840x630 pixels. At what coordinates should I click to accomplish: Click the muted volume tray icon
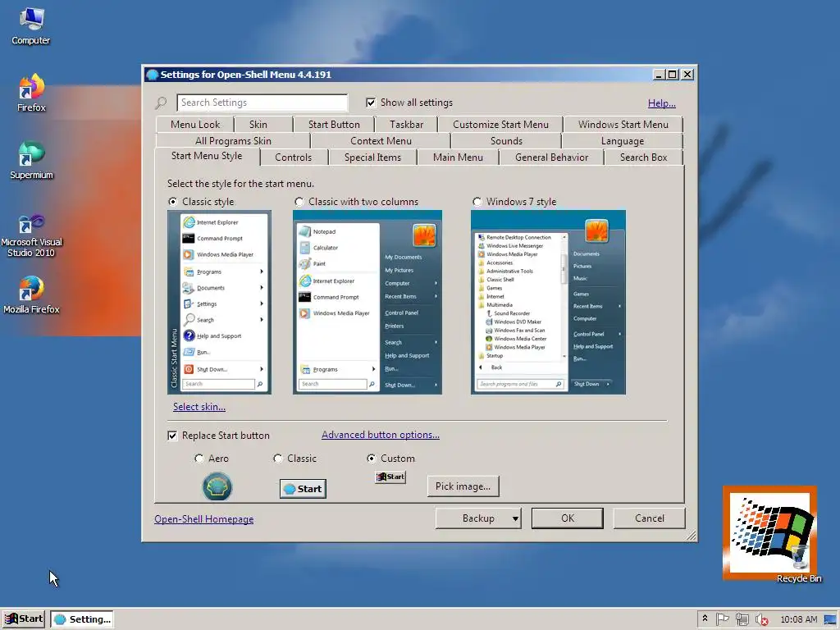tap(761, 619)
